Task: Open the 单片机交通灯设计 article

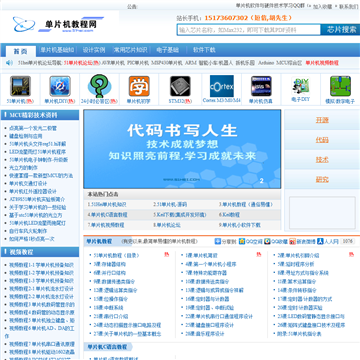Action: tap(28, 183)
